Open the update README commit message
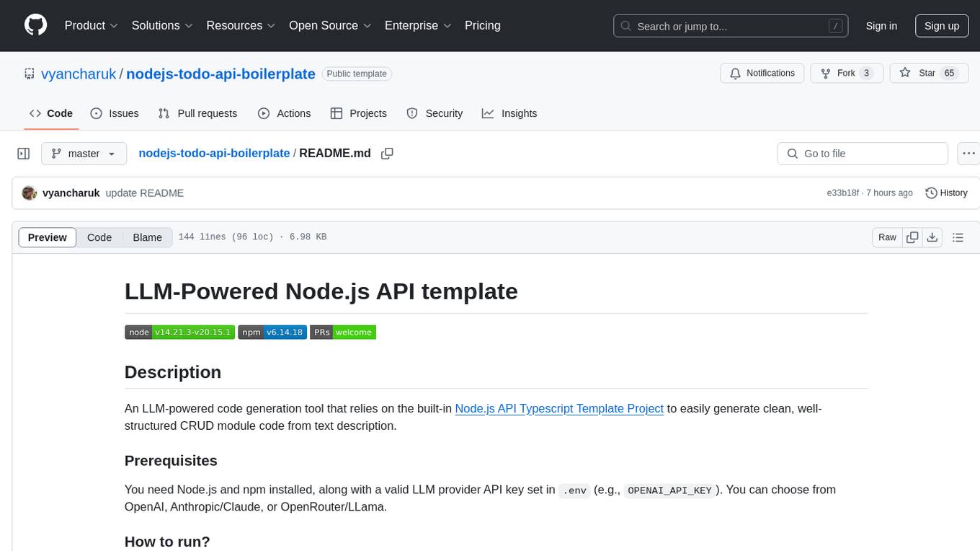 tap(144, 193)
